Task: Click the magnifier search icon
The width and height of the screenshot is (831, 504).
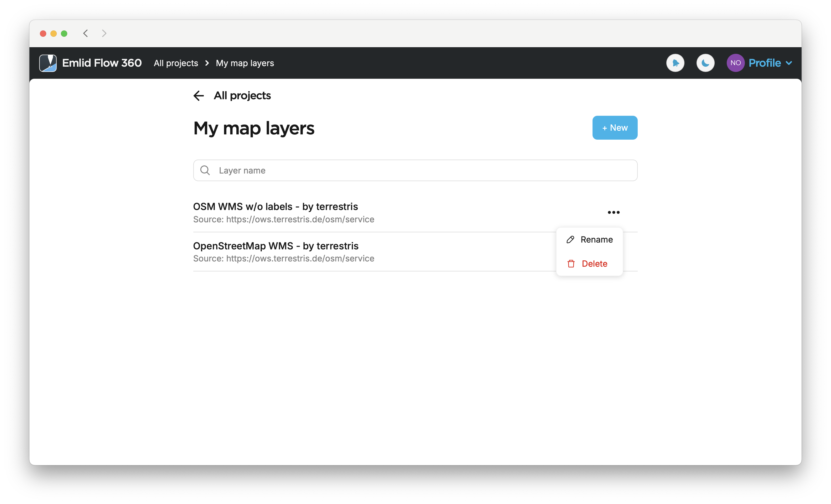Action: pyautogui.click(x=205, y=170)
